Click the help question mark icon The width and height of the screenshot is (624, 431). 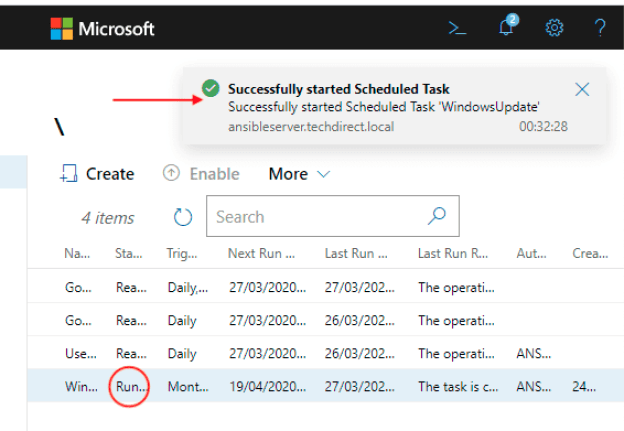(x=601, y=28)
